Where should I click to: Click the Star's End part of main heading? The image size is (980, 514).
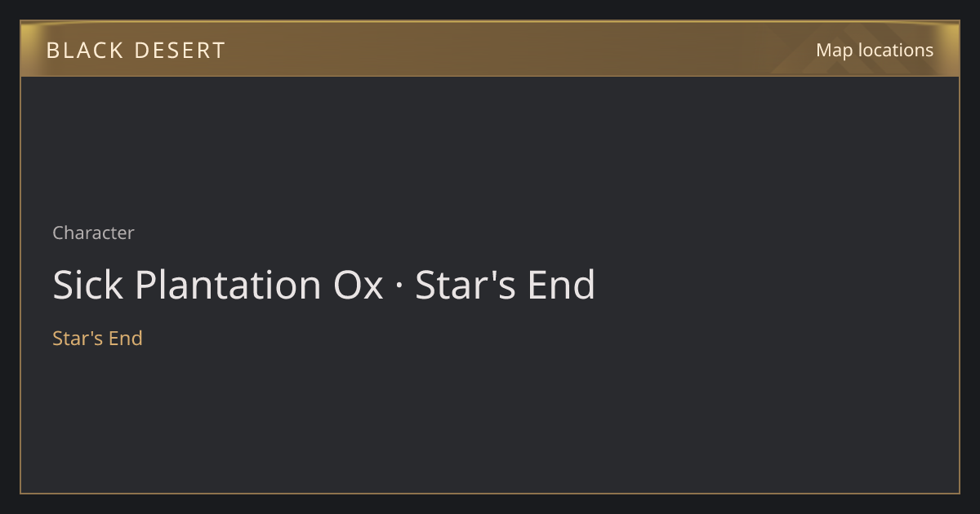[506, 286]
